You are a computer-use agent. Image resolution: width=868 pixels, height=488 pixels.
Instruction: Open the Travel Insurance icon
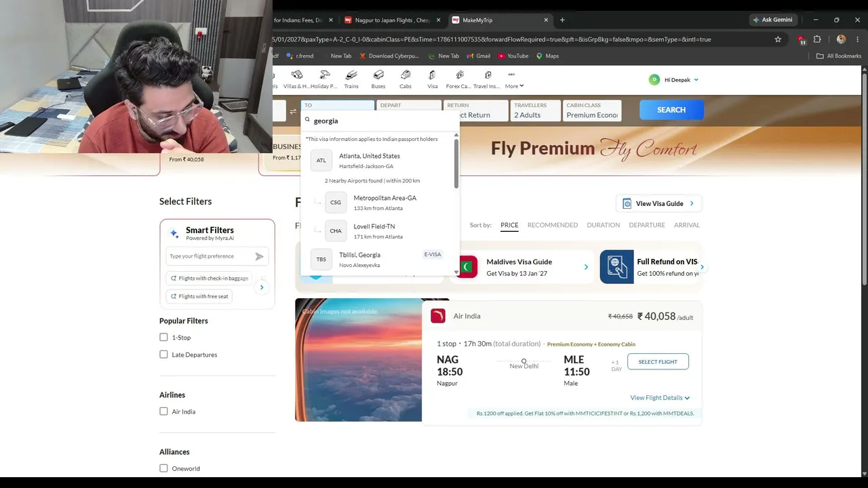(488, 75)
